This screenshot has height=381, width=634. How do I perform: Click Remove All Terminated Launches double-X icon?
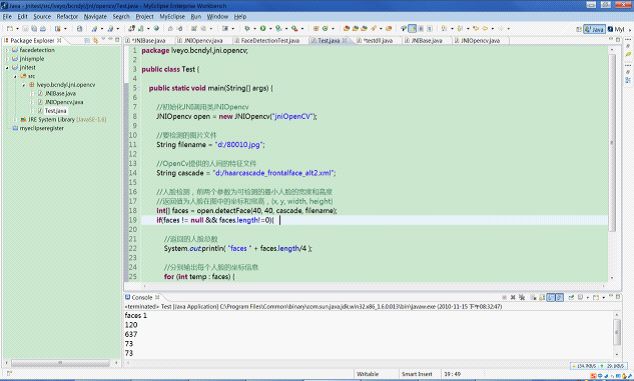coord(522,297)
